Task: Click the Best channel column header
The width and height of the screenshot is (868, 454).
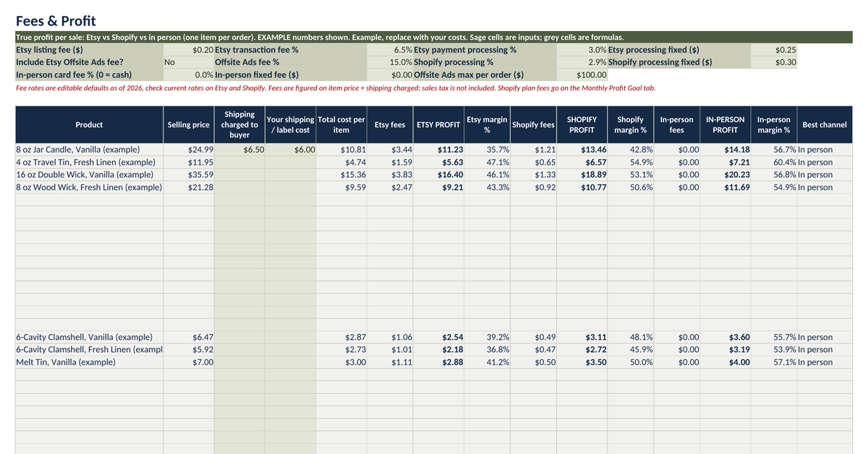Action: (825, 124)
